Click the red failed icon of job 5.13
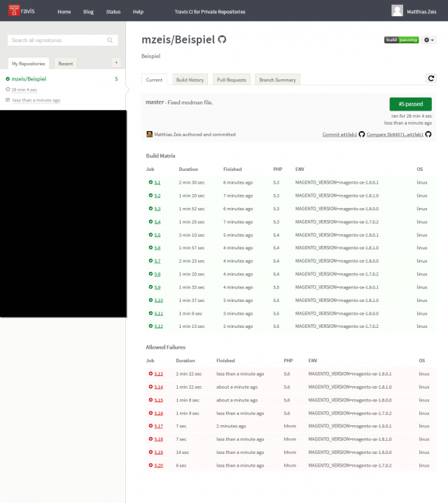This screenshot has width=448, height=503. pyautogui.click(x=150, y=373)
